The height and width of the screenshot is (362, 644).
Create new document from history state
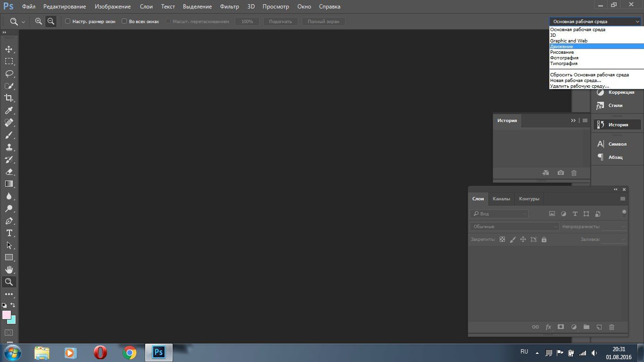coord(546,173)
